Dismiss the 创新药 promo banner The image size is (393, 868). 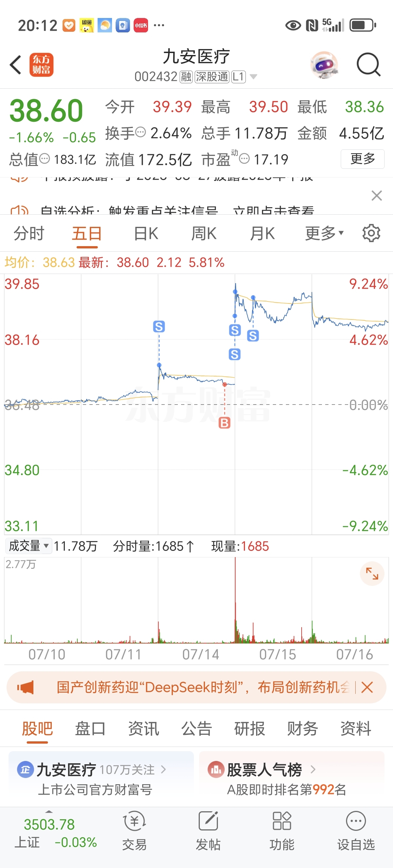tap(367, 687)
